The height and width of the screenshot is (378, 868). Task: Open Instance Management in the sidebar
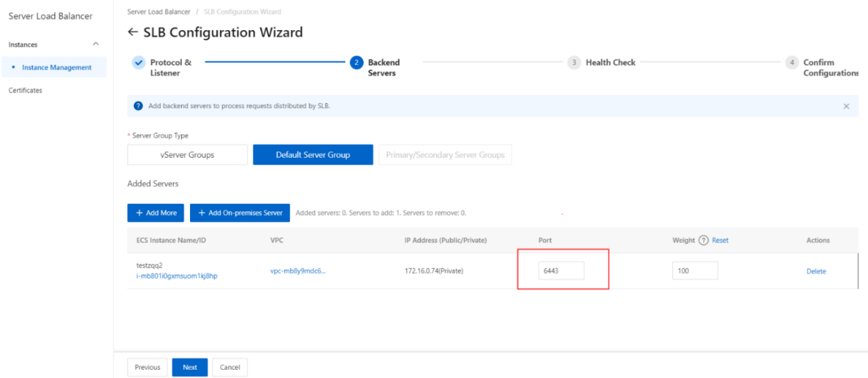point(57,68)
